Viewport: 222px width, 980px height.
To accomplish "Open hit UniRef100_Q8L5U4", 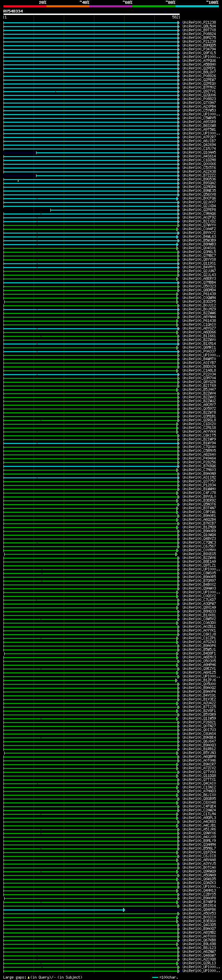I will click(x=199, y=26).
